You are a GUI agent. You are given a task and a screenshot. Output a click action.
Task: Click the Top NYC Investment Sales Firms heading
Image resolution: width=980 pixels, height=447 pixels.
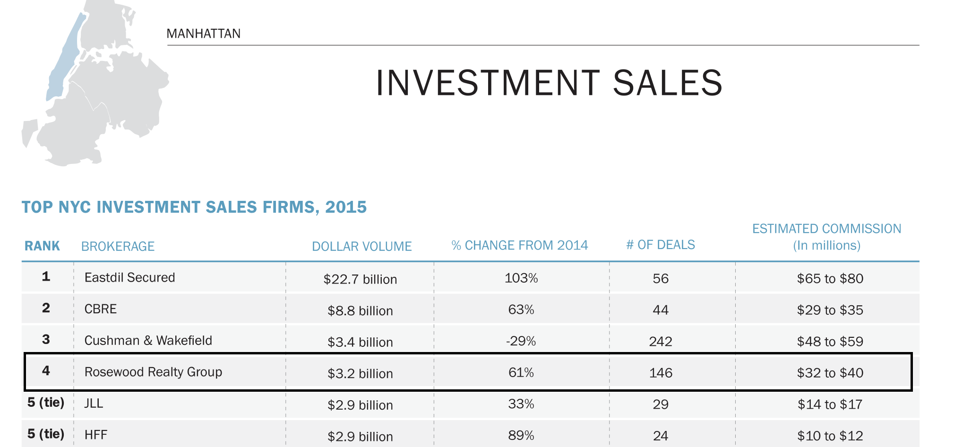194,207
